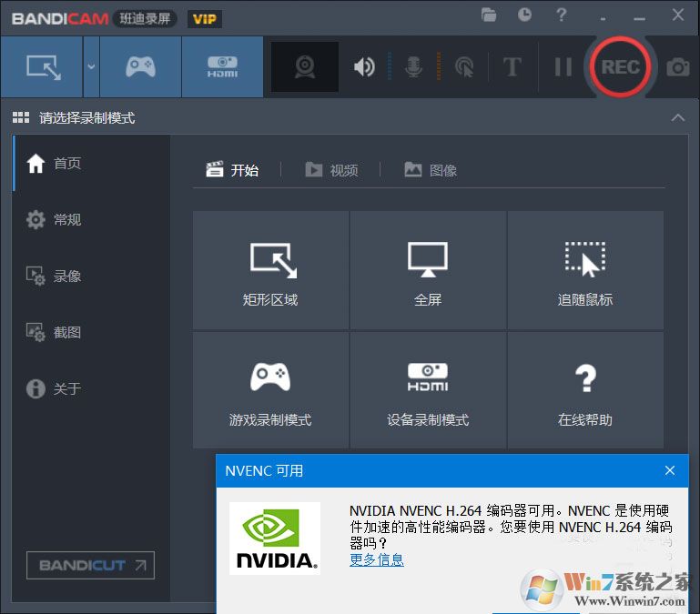Toggle speaker sound recording
The image size is (700, 614).
click(364, 67)
